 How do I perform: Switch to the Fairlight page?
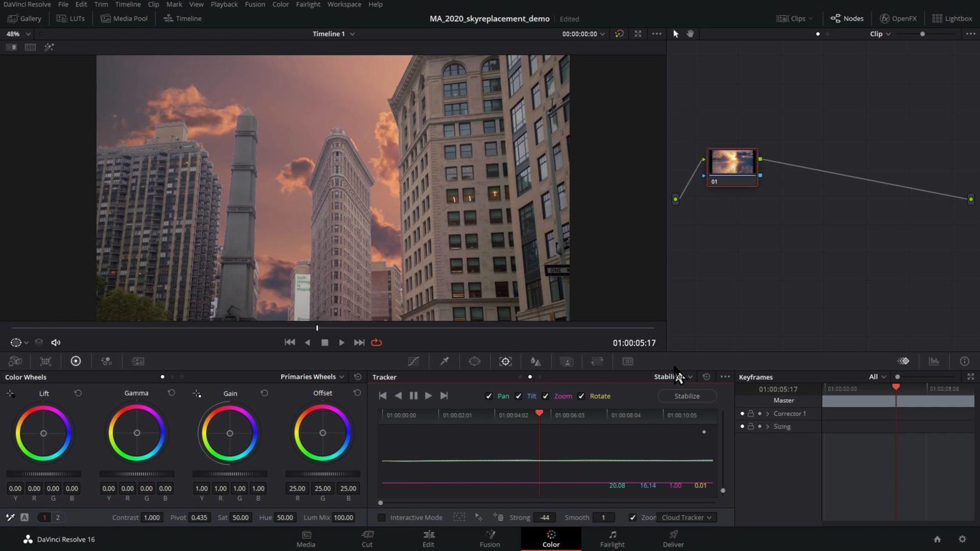(611, 539)
